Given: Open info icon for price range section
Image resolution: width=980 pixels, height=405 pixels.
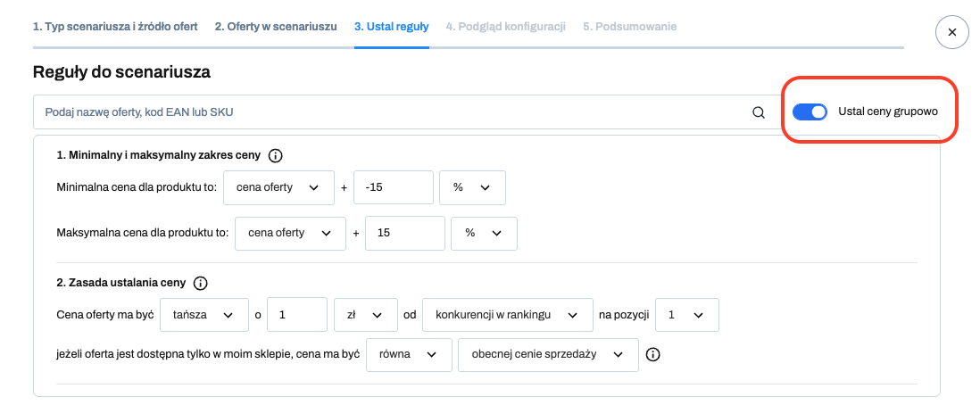Looking at the screenshot, I should coord(275,155).
